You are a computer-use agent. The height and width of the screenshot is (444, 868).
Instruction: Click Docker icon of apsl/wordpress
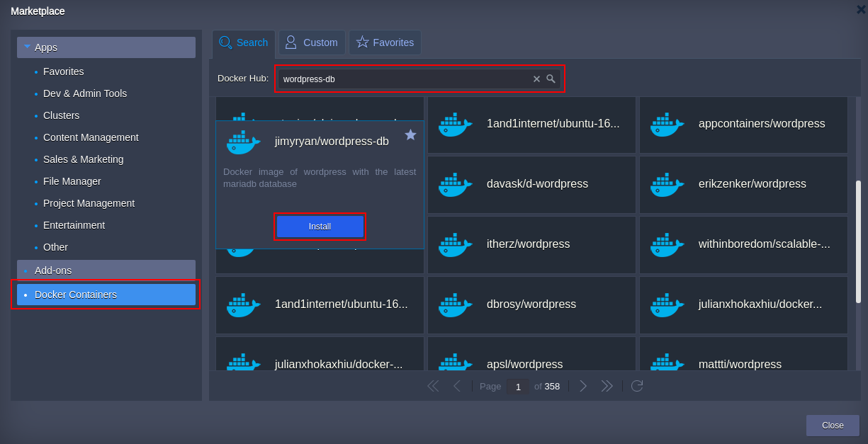(x=456, y=362)
